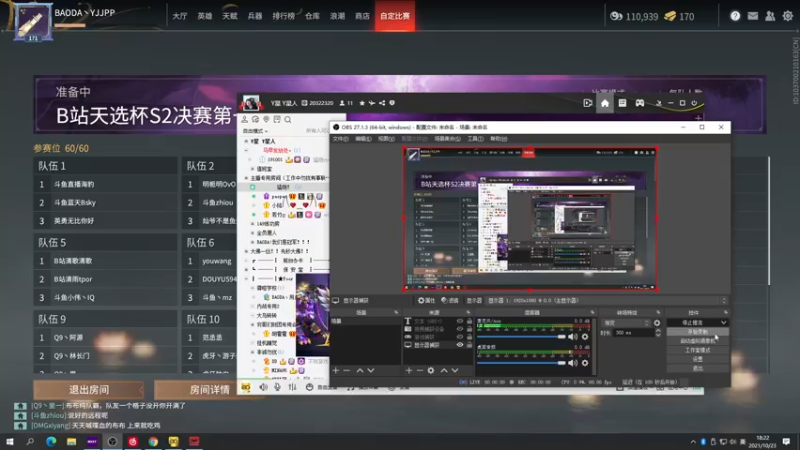The width and height of the screenshot is (800, 450).
Task: Expand the 全员恶人 channel in YY
Action: 253,233
